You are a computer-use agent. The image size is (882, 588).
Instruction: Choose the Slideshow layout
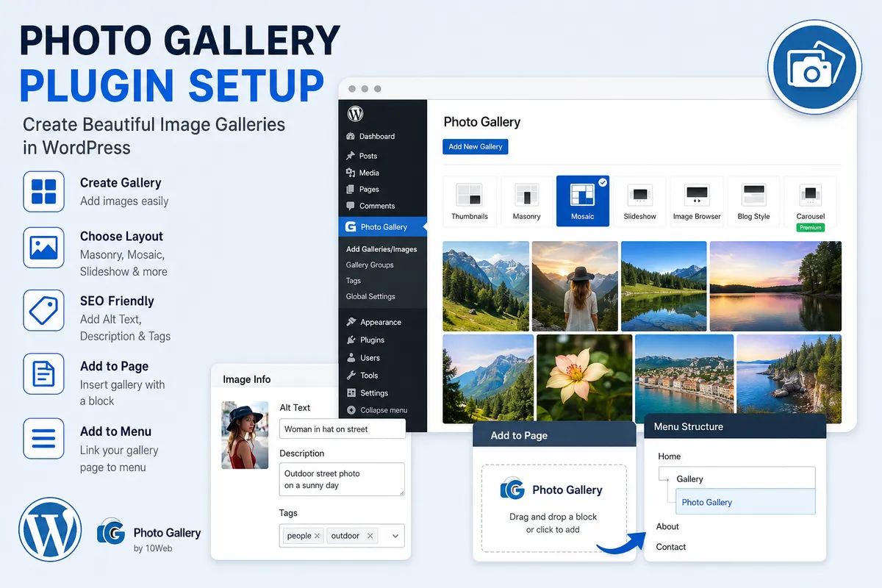pos(640,201)
